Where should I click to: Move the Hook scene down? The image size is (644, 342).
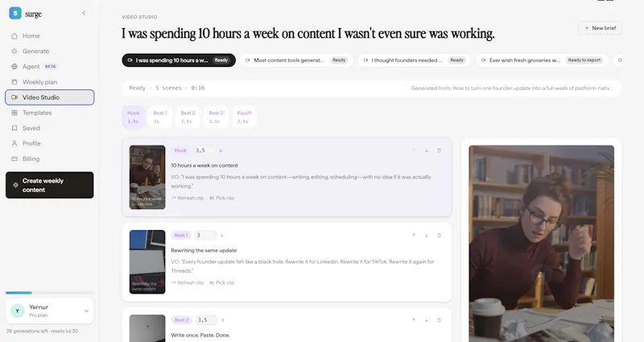(x=427, y=150)
